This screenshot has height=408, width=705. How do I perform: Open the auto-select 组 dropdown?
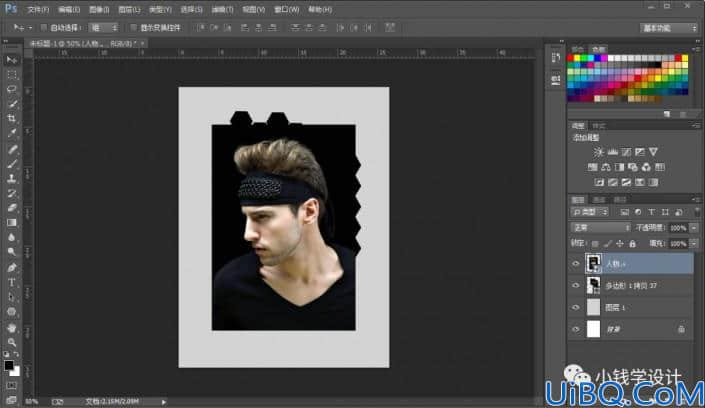tap(103, 28)
